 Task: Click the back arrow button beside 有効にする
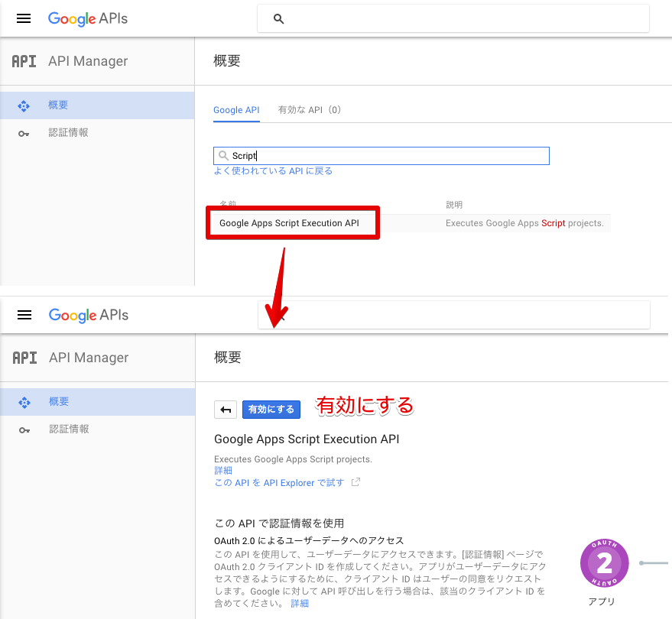(x=226, y=410)
